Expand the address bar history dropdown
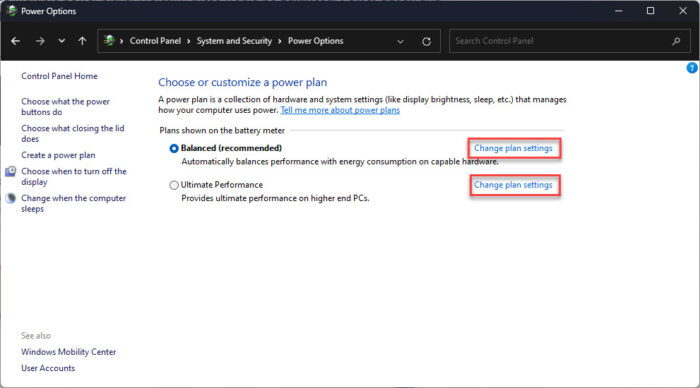The width and height of the screenshot is (700, 388). (400, 42)
